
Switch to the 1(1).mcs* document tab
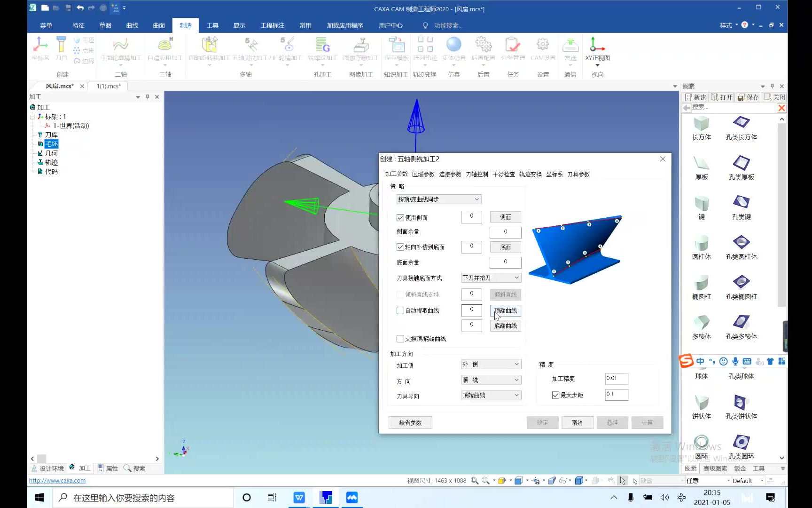tap(109, 86)
